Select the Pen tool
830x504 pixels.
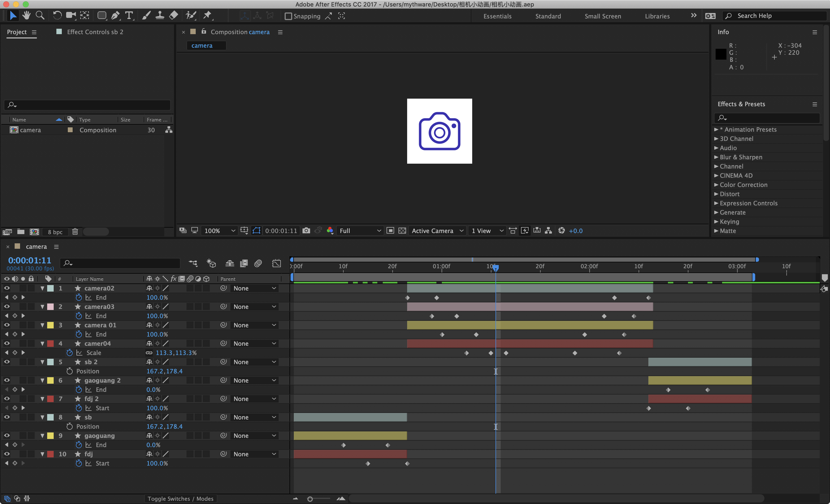click(115, 15)
